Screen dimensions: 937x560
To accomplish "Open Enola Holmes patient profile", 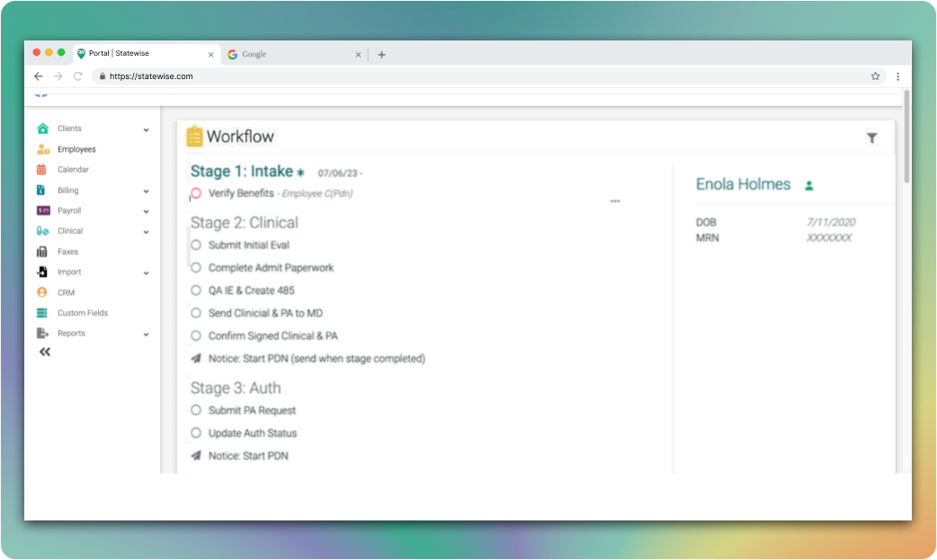I will pyautogui.click(x=741, y=183).
